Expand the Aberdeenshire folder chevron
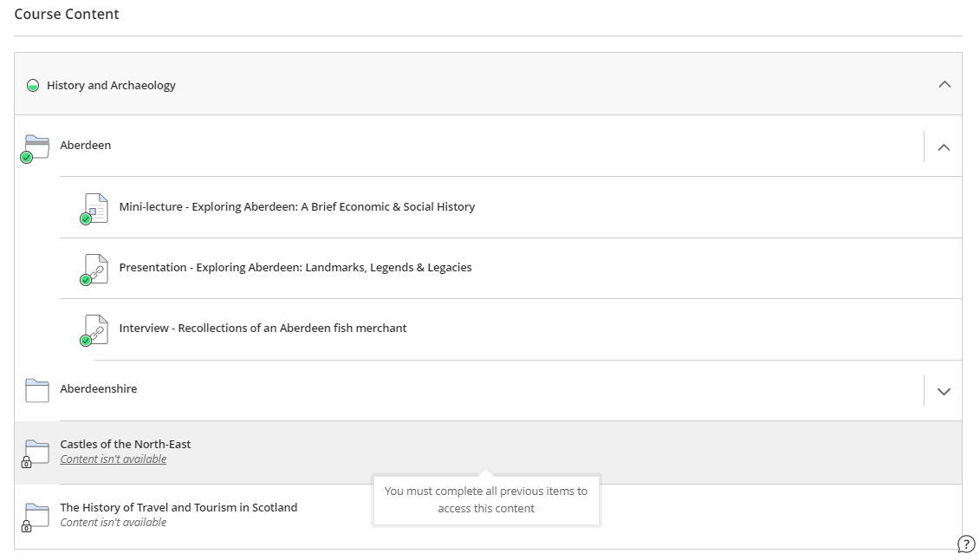Screen dimensions: 980x560 [x=944, y=391]
